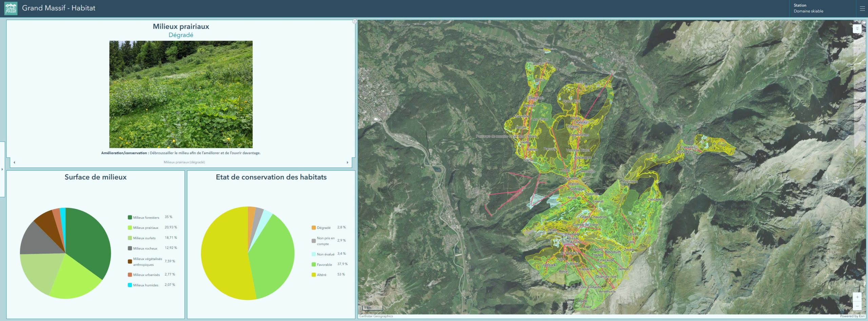Select Milieux prairiaux legend swatch

tap(130, 228)
